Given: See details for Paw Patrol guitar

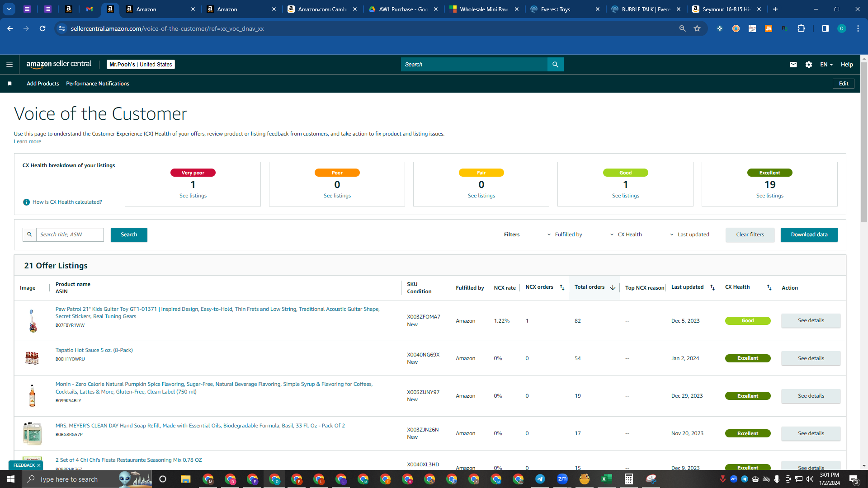Looking at the screenshot, I should [x=811, y=320].
